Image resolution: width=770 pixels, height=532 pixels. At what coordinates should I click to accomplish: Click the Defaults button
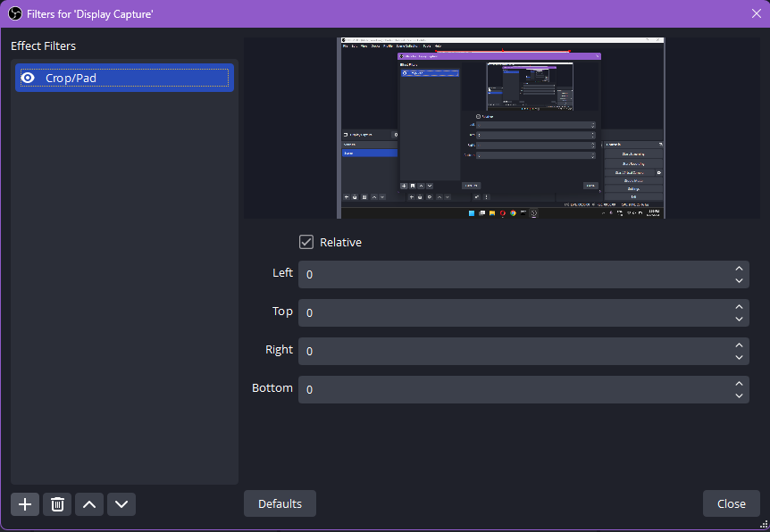point(280,503)
